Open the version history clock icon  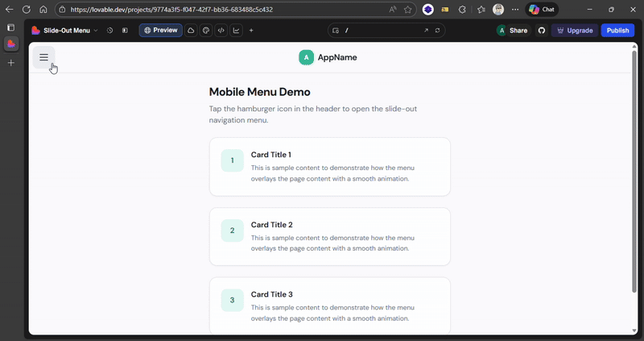(x=109, y=31)
